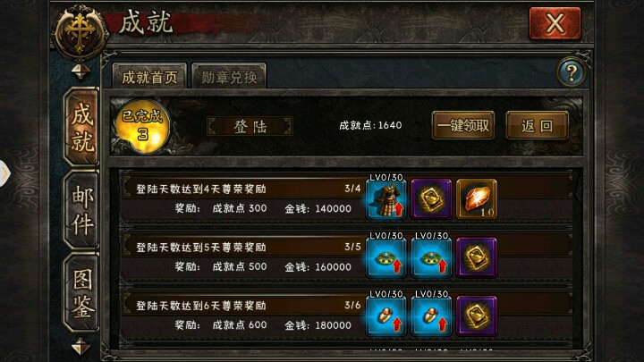Click second ring reward in 6-day row
Screen dimensions: 644x362
(x=431, y=316)
